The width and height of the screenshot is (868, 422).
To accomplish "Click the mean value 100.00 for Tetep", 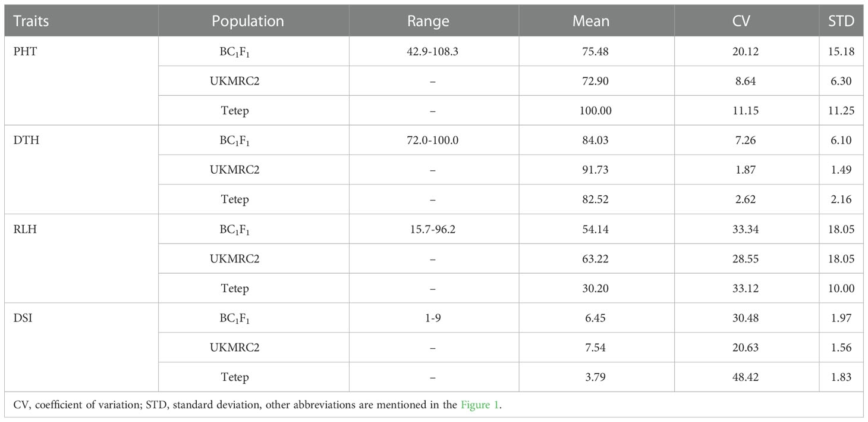I will click(596, 111).
